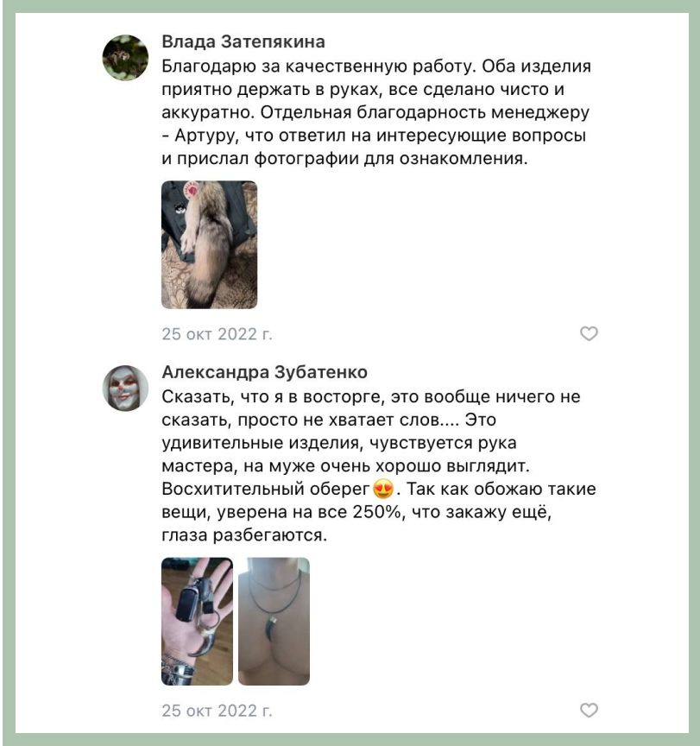Click the phrase 'Отдельная благодарность менеджеру'
This screenshot has width=700, height=746.
pos(425,112)
